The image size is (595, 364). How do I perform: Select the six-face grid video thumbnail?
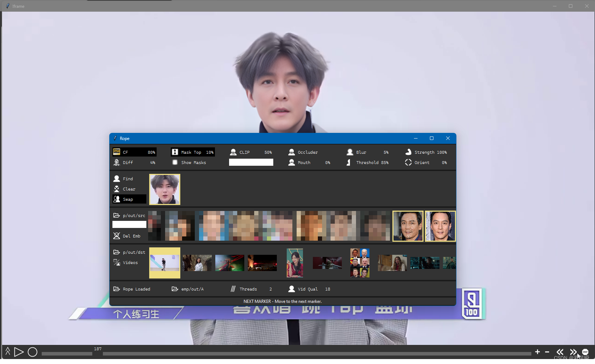click(x=360, y=263)
